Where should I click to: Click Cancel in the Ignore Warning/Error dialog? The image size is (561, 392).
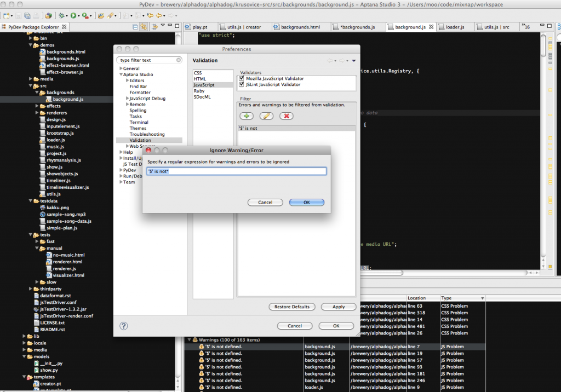point(265,203)
